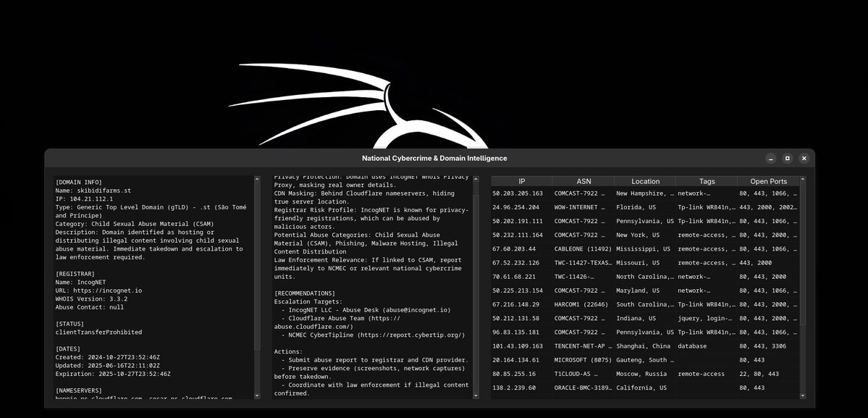This screenshot has width=868, height=418.
Task: Click the TENCENT-NET-AP ASN cell
Action: (583, 346)
